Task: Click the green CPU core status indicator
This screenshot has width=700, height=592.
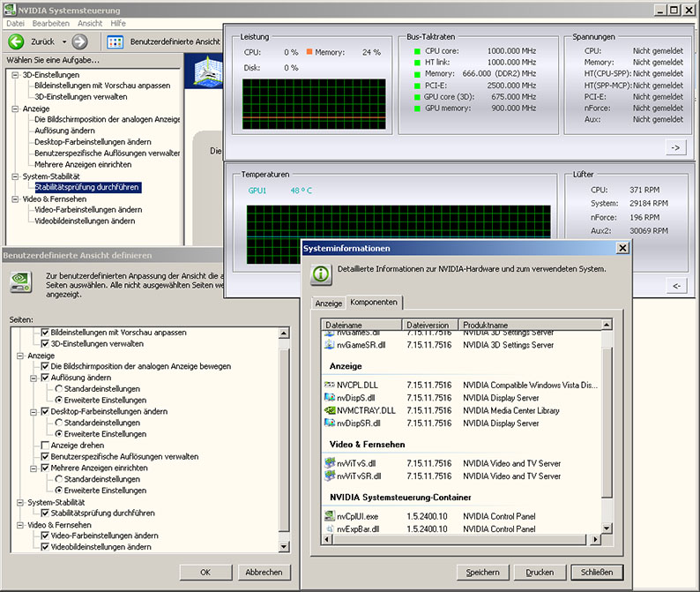Action: (417, 51)
